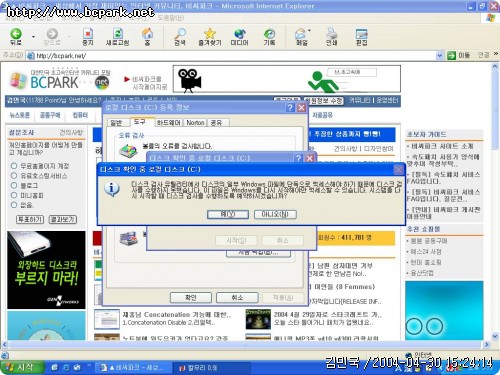The image size is (500, 375).
Task: Click the information icon in the message box
Action: (x=112, y=189)
